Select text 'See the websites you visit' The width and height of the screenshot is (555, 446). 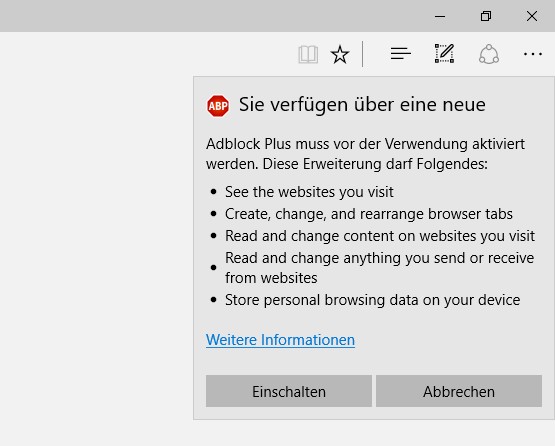[309, 192]
